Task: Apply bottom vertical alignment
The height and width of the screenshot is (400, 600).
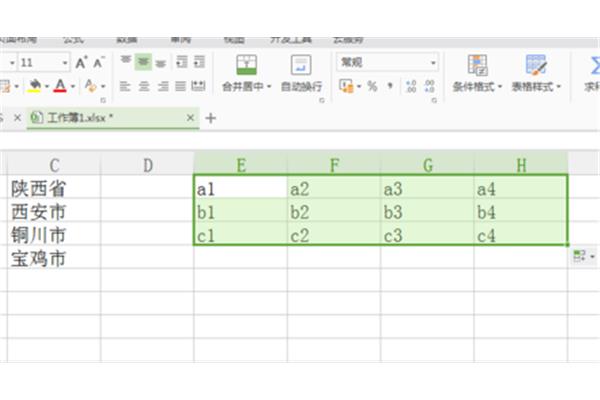Action: pyautogui.click(x=161, y=62)
